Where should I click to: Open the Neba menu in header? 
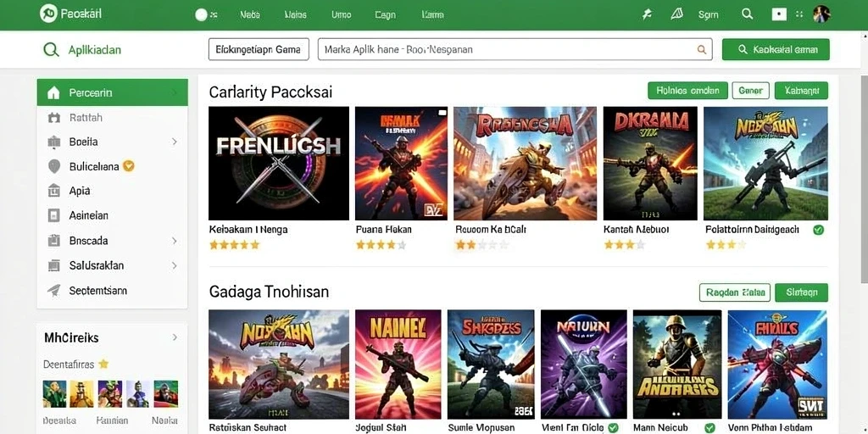click(x=250, y=15)
